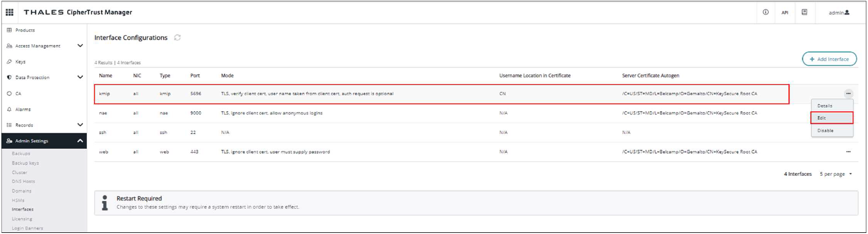Open DNS Hosts under Admin Settings

coord(24,181)
